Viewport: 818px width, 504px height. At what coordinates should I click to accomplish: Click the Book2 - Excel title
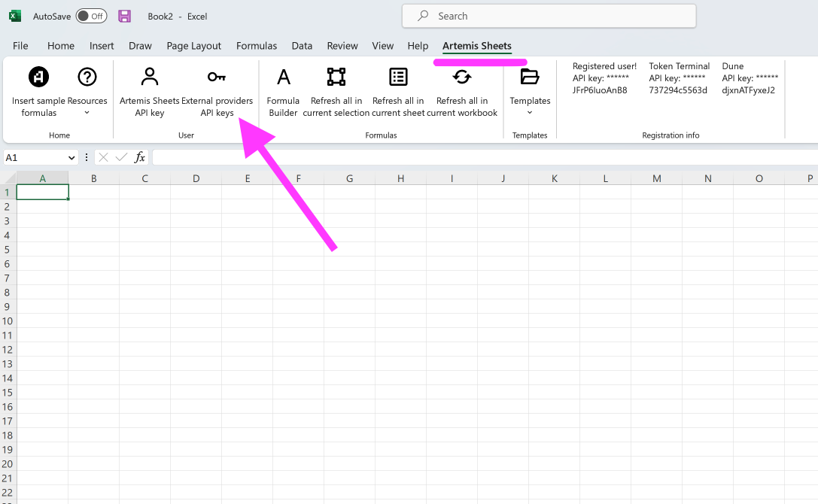178,17
